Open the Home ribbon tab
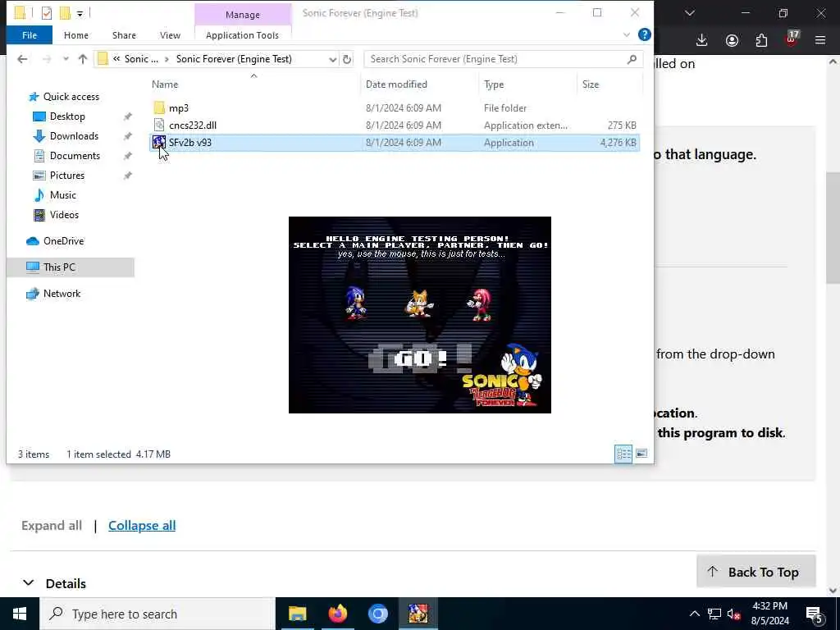Screen dimensions: 840x630 [76, 35]
